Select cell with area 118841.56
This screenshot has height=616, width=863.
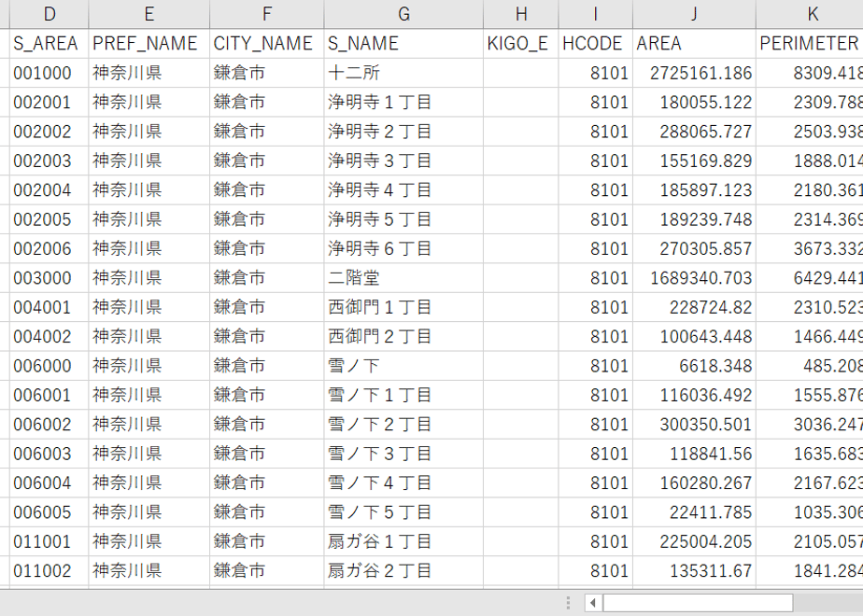pyautogui.click(x=695, y=454)
